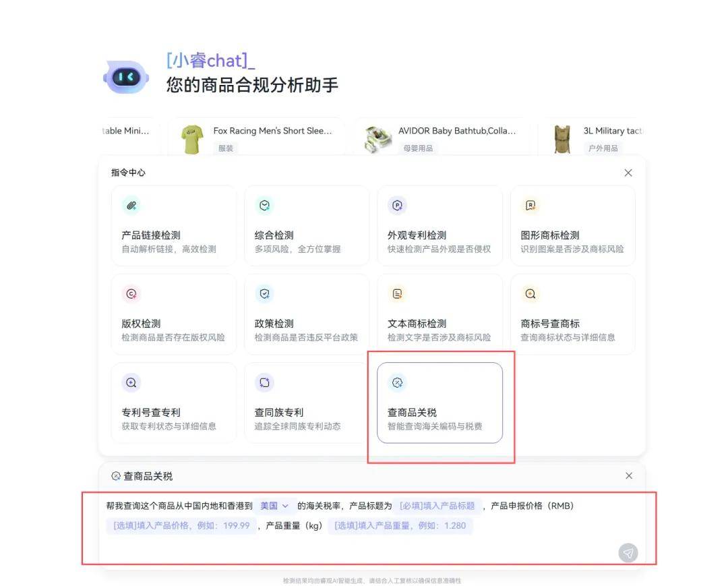Click the 外观专利检测 hexagon P icon
The height and width of the screenshot is (586, 728).
(398, 205)
